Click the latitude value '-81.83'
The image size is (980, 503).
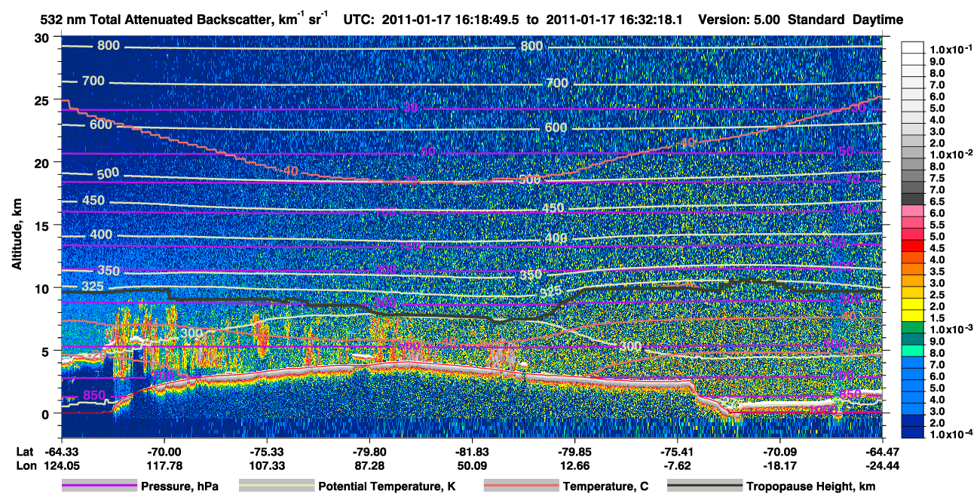[472, 451]
